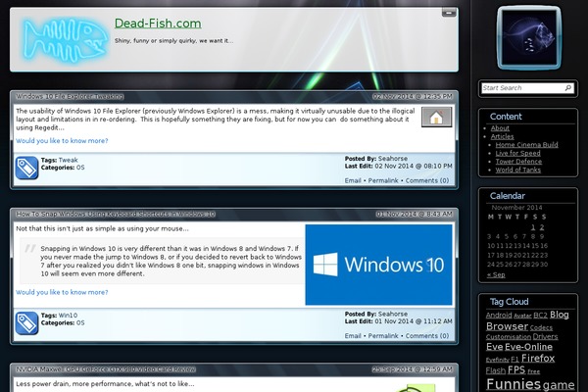The image size is (588, 392).
Task: Open the house thumbnail in File Explorer post
Action: click(x=436, y=117)
